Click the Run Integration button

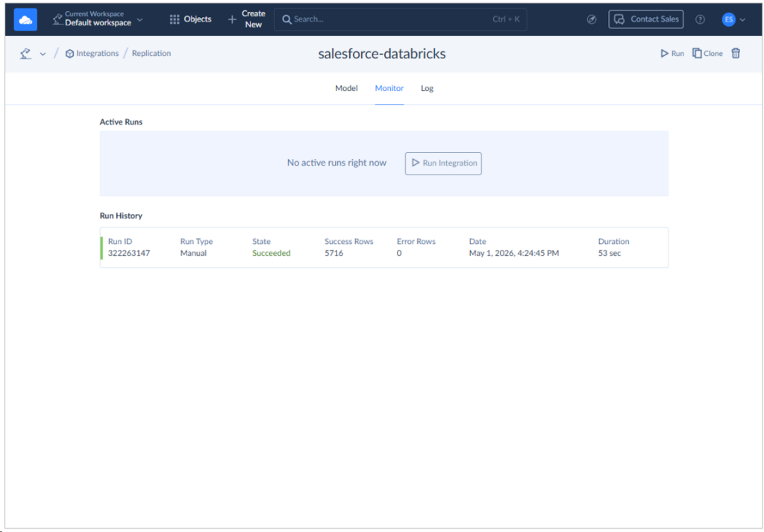tap(443, 163)
